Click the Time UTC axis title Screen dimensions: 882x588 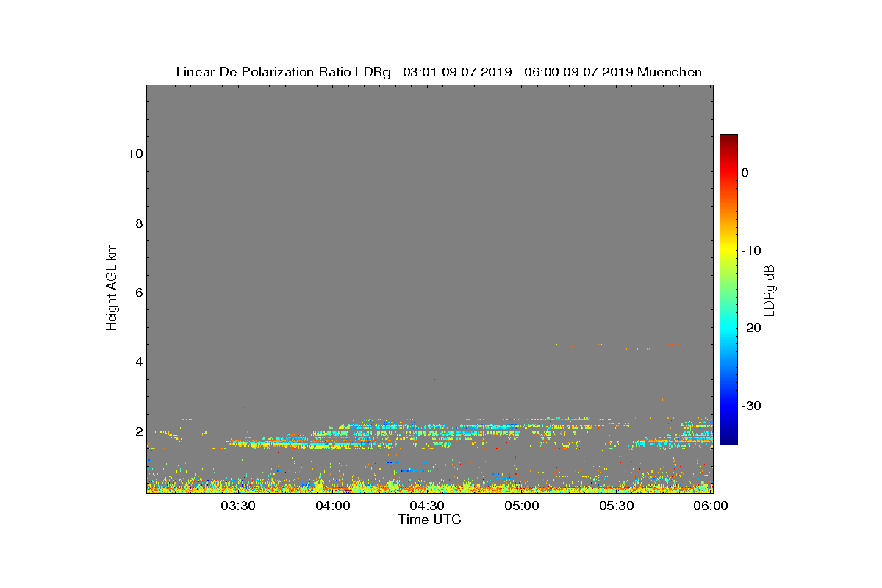[429, 520]
